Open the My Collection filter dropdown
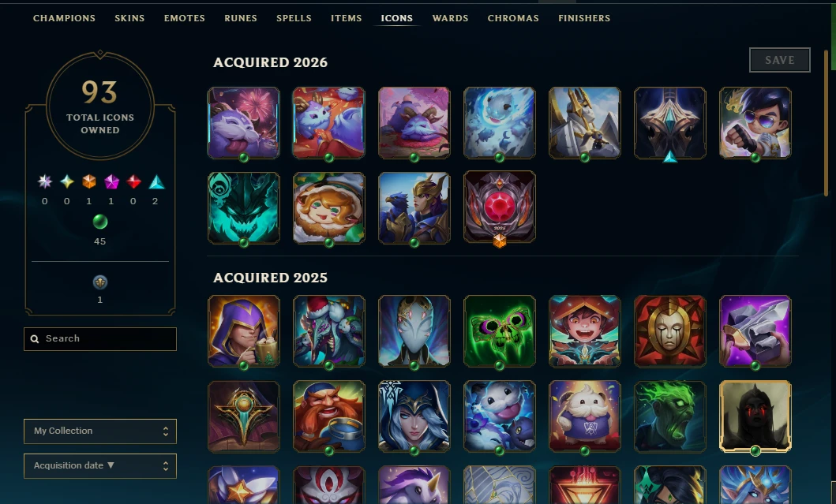Screen dimensions: 836x504 pyautogui.click(x=100, y=431)
